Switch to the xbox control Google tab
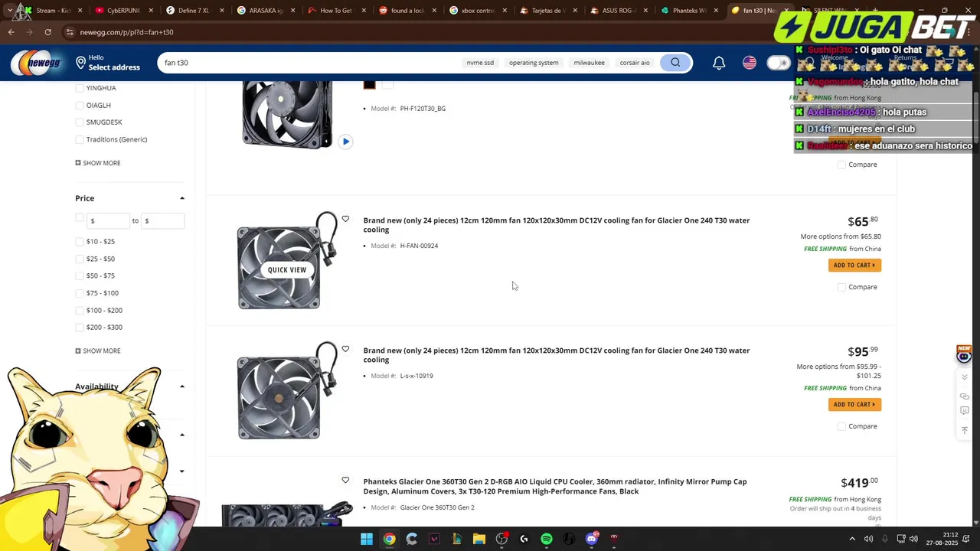The image size is (980, 551). [x=478, y=11]
